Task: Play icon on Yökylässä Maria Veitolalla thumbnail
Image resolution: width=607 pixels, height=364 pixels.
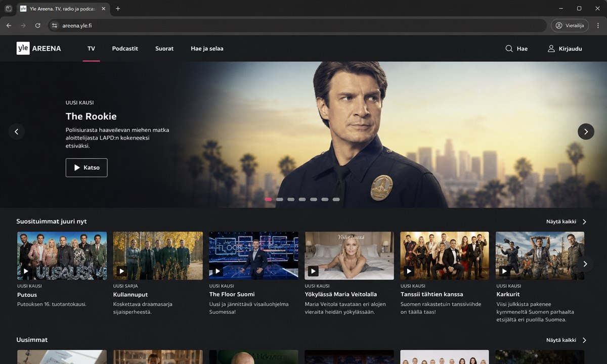Action: pyautogui.click(x=313, y=271)
